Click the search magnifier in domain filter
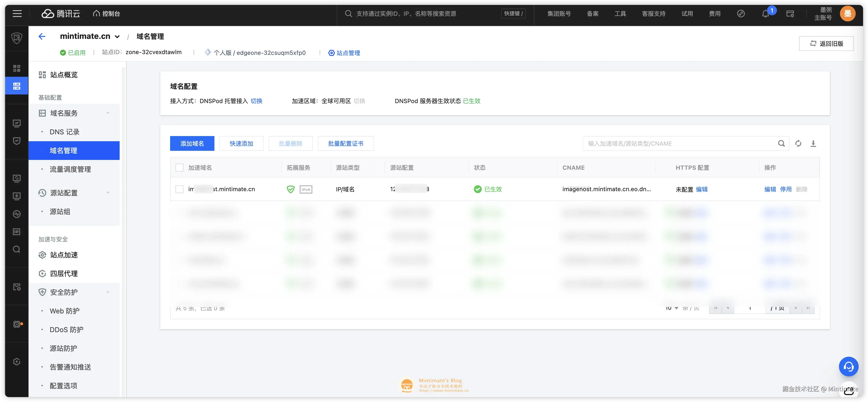Image resolution: width=868 pixels, height=402 pixels. click(x=781, y=143)
